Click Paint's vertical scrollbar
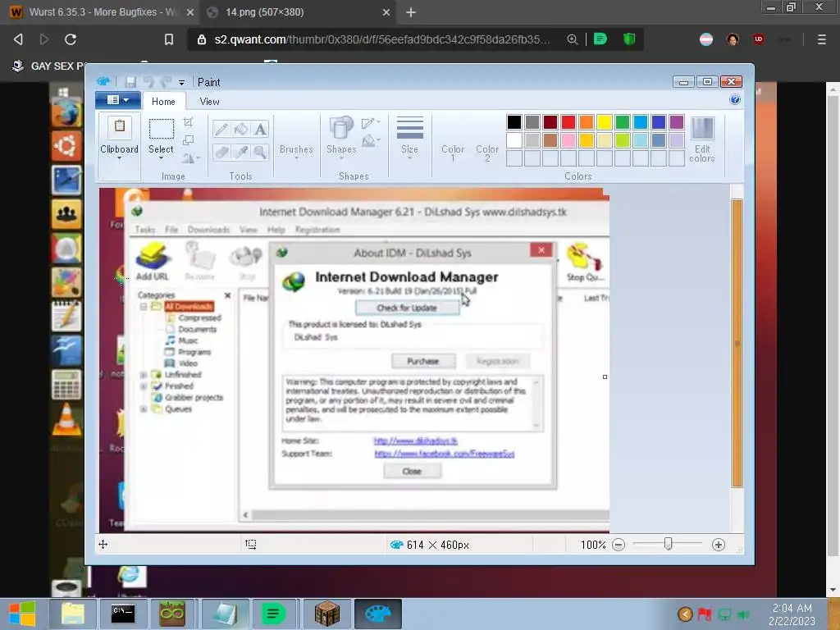 tap(737, 343)
